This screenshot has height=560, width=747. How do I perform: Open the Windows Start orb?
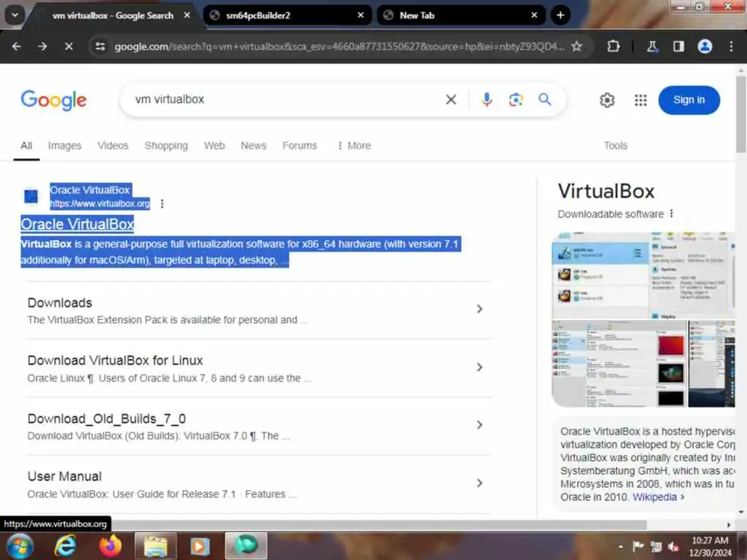pos(20,546)
